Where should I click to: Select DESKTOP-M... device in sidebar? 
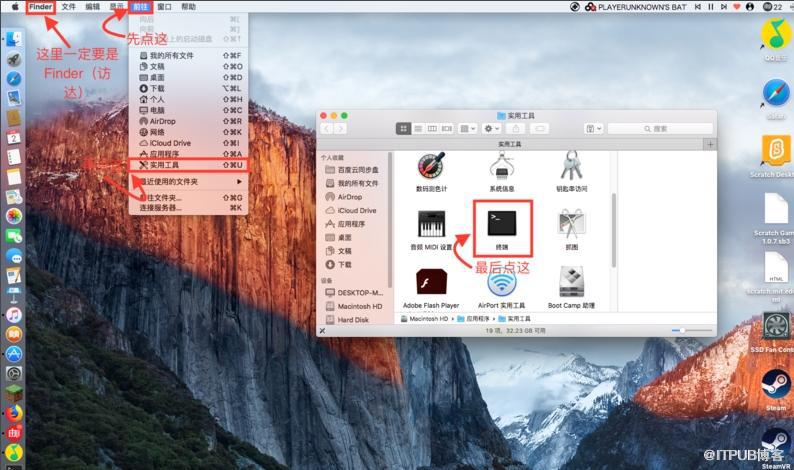coord(354,293)
